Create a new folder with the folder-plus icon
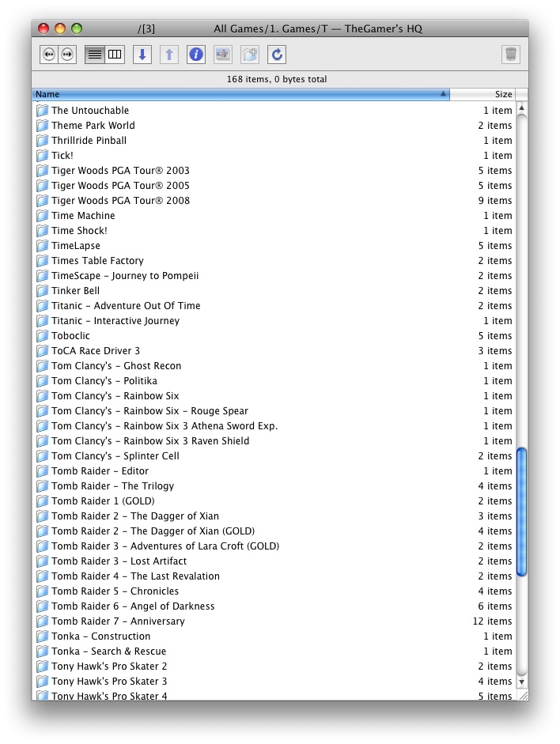The height and width of the screenshot is (744, 560). (250, 55)
